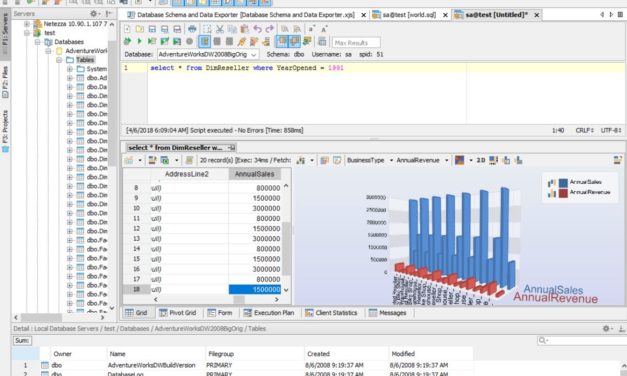Run the script with the green play icon
The height and width of the screenshot is (376, 627).
(140, 41)
